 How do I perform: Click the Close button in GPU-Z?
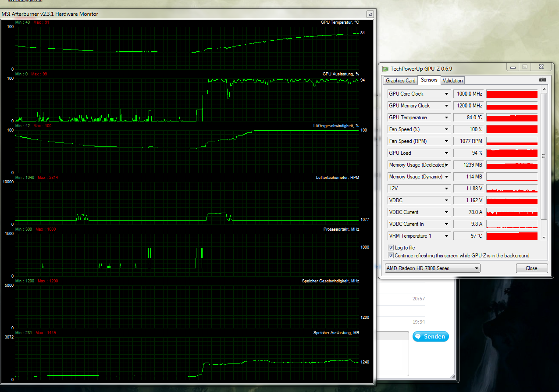click(x=531, y=268)
